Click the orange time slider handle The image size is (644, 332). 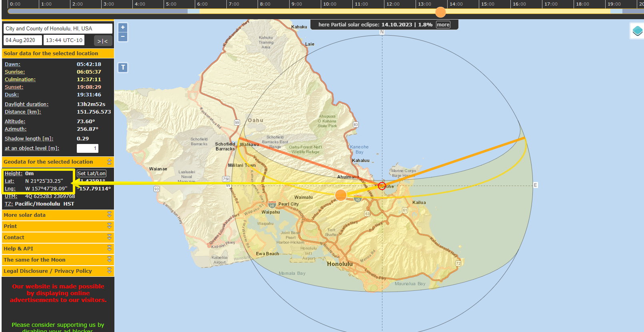tap(440, 12)
